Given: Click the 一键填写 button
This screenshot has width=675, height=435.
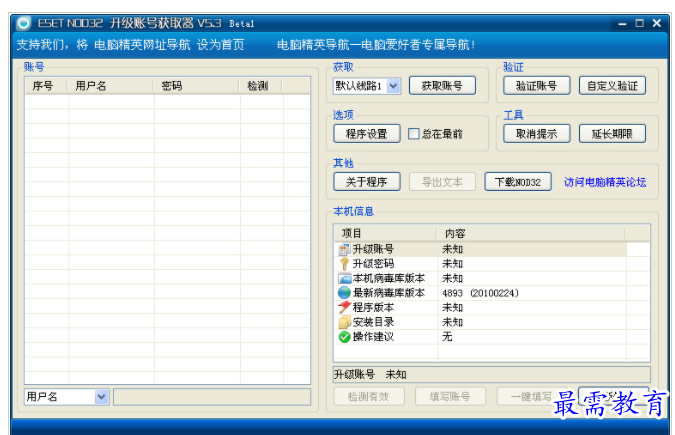Looking at the screenshot, I should (531, 397).
